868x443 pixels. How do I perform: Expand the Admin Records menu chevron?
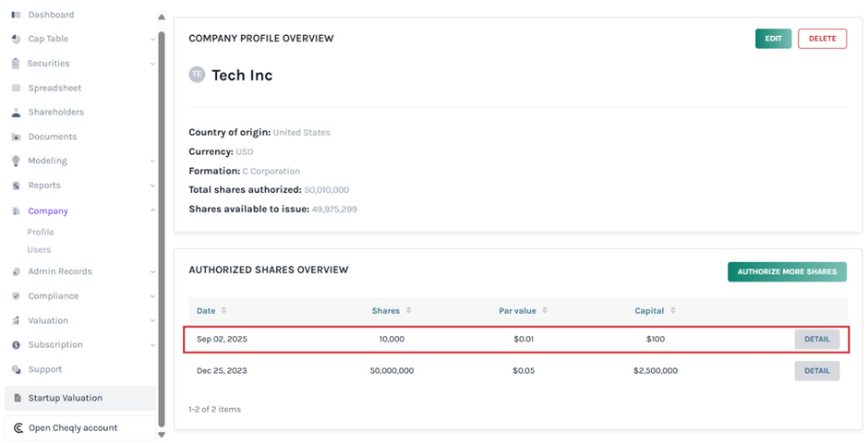pyautogui.click(x=152, y=271)
